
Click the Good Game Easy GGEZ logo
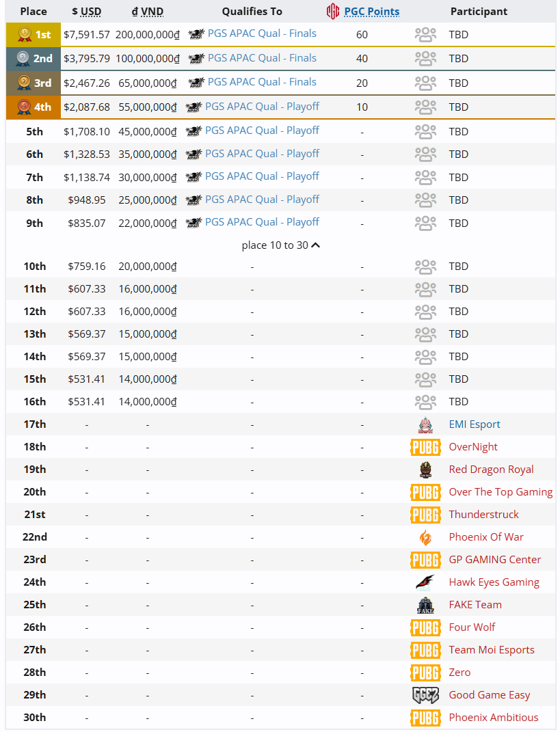[425, 695]
